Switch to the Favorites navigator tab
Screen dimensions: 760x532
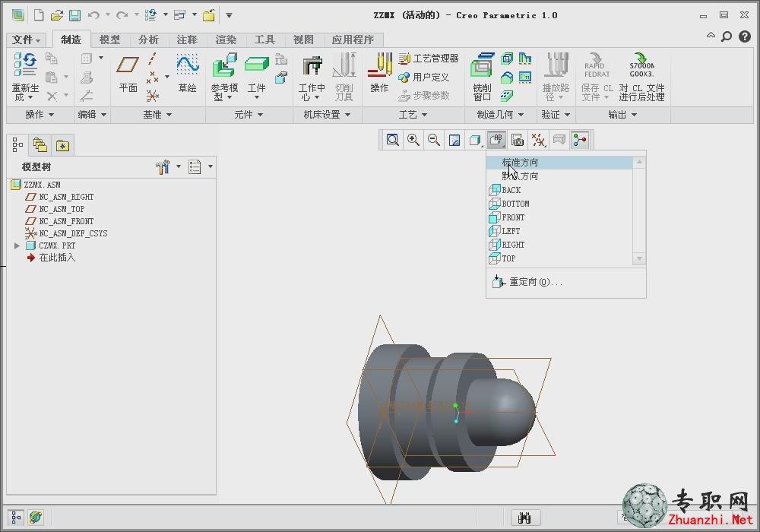(62, 145)
